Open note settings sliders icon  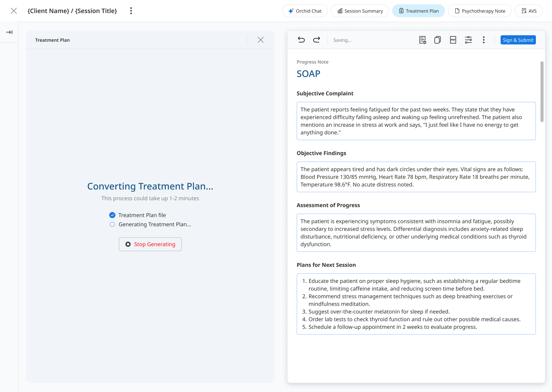(x=468, y=40)
